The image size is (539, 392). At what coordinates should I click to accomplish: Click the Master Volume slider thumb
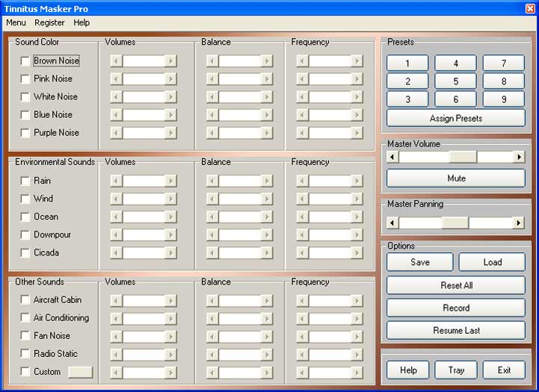point(463,158)
